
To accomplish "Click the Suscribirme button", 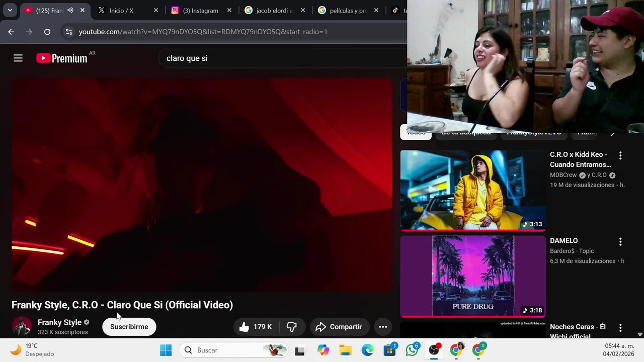I will coord(129,327).
